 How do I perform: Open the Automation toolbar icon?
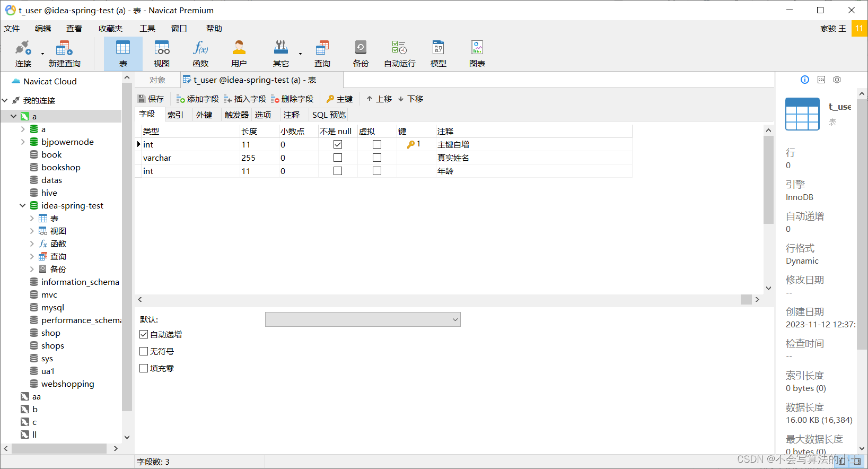point(400,54)
